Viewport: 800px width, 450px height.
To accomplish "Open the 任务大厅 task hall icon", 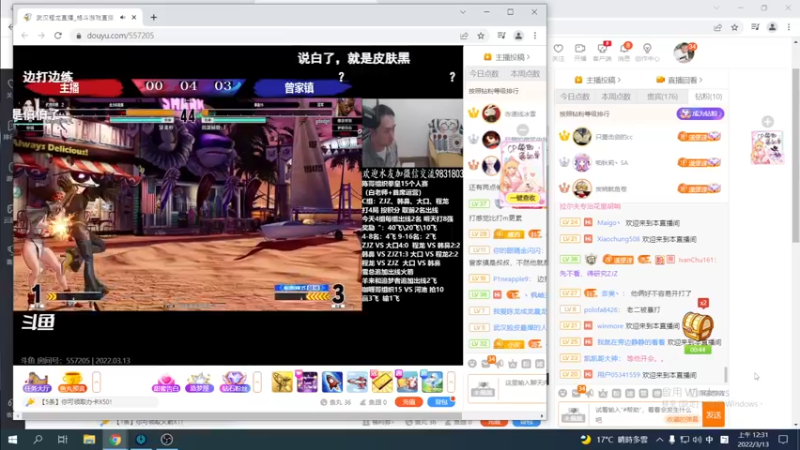I will pyautogui.click(x=37, y=382).
